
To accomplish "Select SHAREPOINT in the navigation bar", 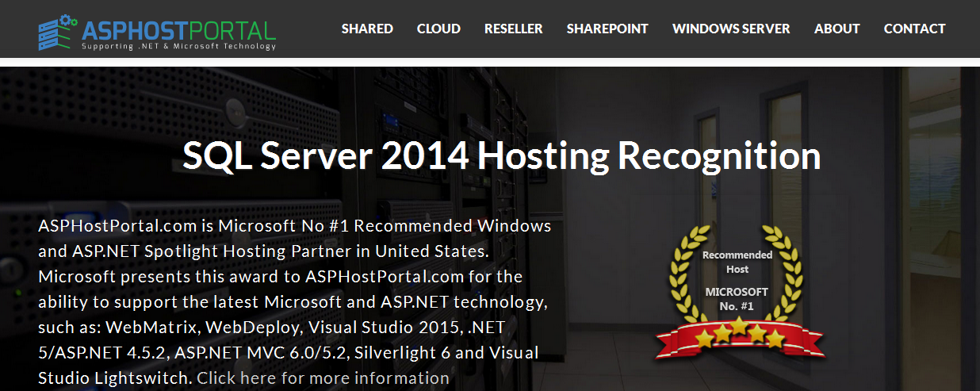I will (607, 29).
